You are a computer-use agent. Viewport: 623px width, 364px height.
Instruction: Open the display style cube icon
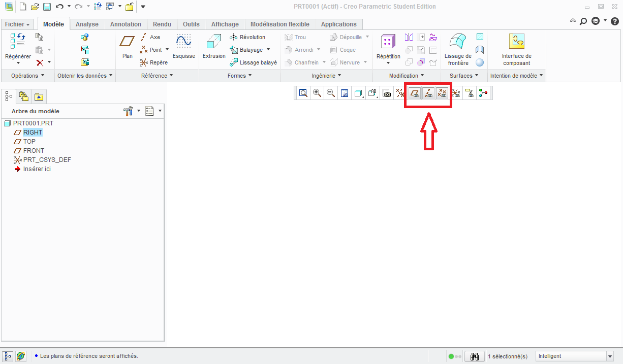[358, 93]
